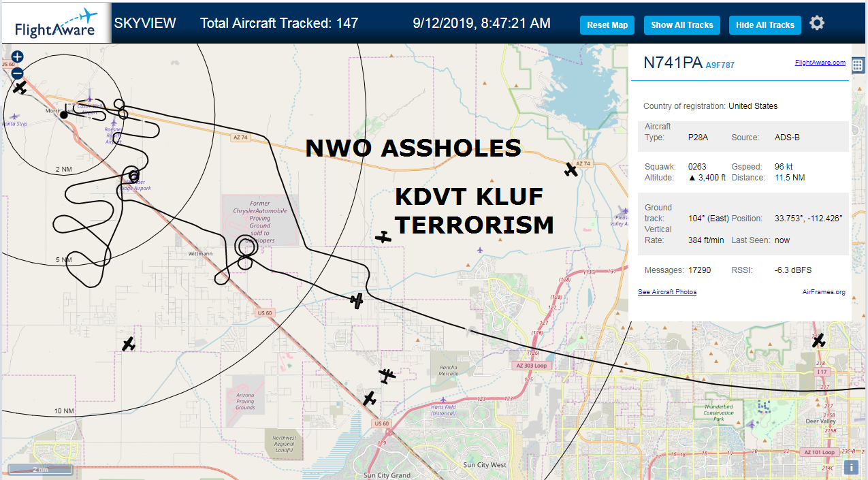Image resolution: width=868 pixels, height=480 pixels.
Task: Select aircraft on AZ 74 near lake
Action: [x=571, y=170]
